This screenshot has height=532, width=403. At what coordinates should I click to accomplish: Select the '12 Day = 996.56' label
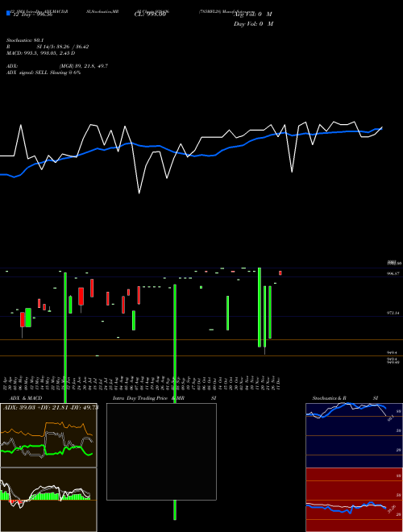click(x=31, y=15)
